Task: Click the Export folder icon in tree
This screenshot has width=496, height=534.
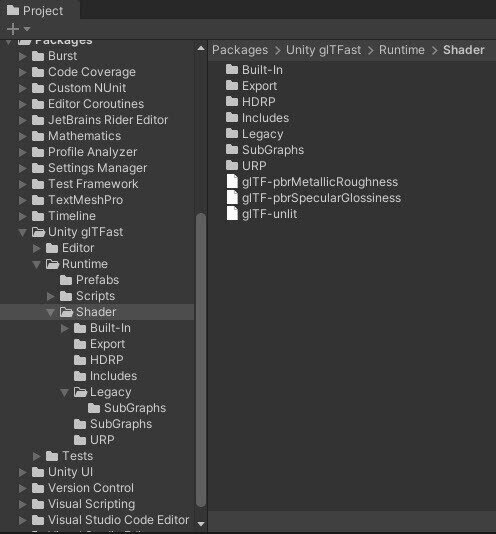Action: (80, 344)
